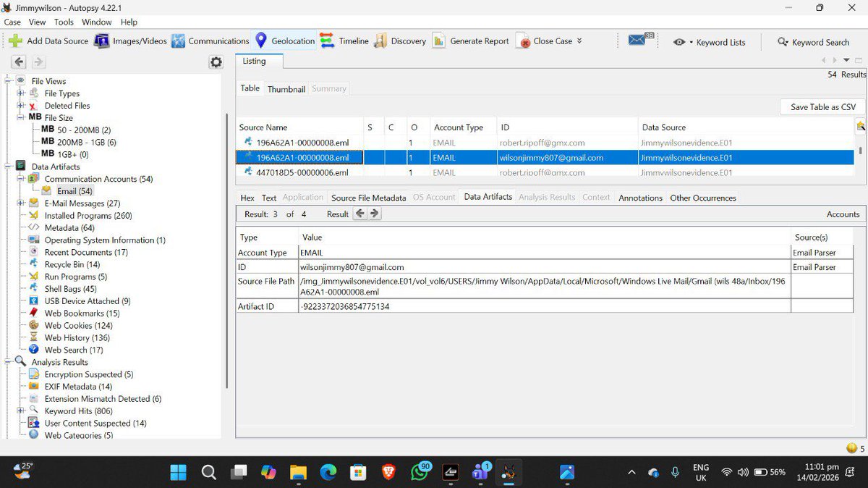Switch to the Thumbnail tab
Screen dimensions: 868x488
pos(286,89)
